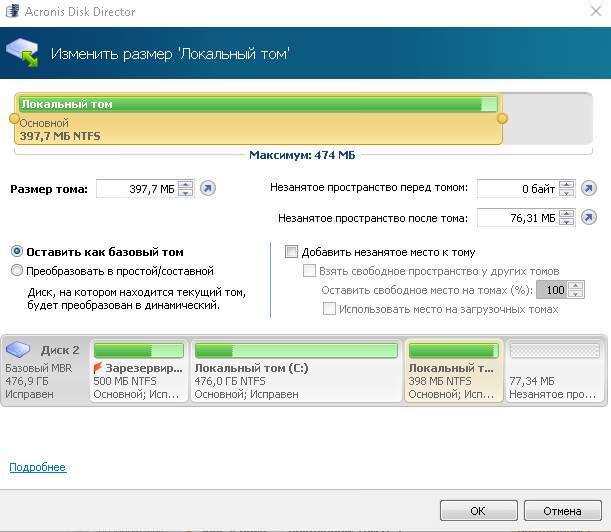Decrease space after volume with down spinner
611x532 pixels.
tap(567, 221)
